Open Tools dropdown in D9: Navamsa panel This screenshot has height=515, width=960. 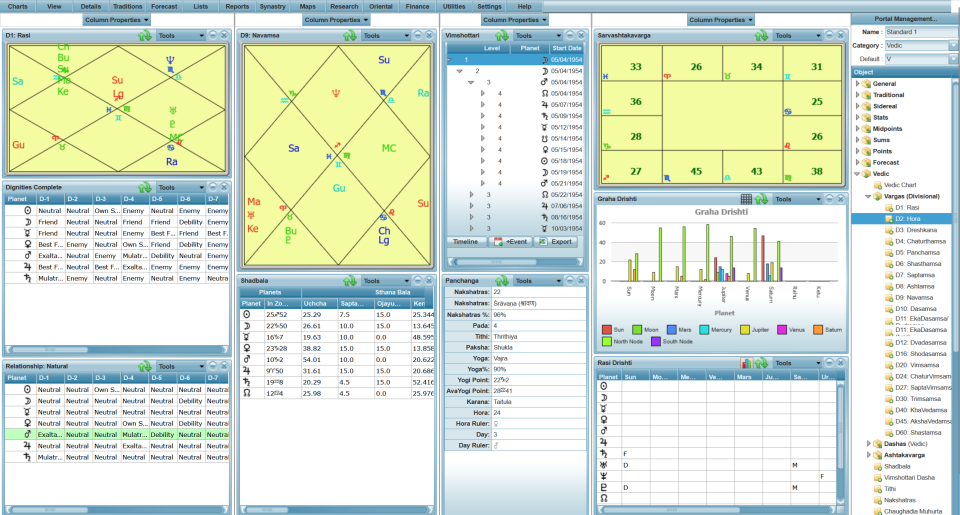[x=386, y=36]
